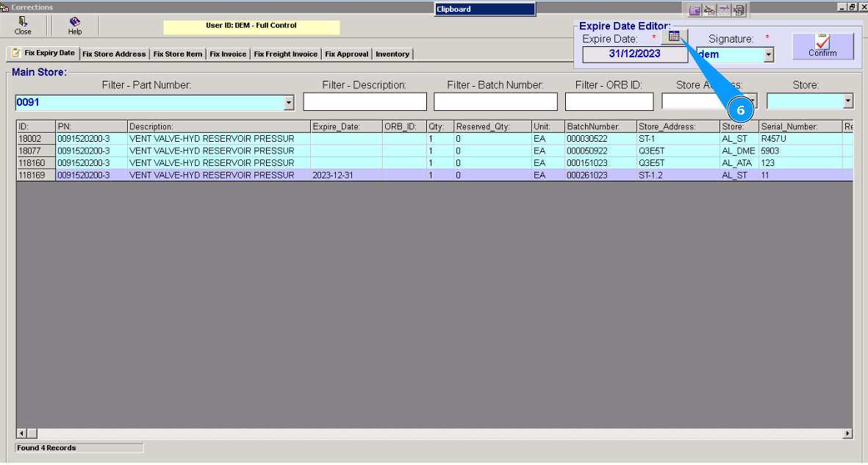Click the Filter - Description input field
This screenshot has height=465, width=868.
click(365, 102)
